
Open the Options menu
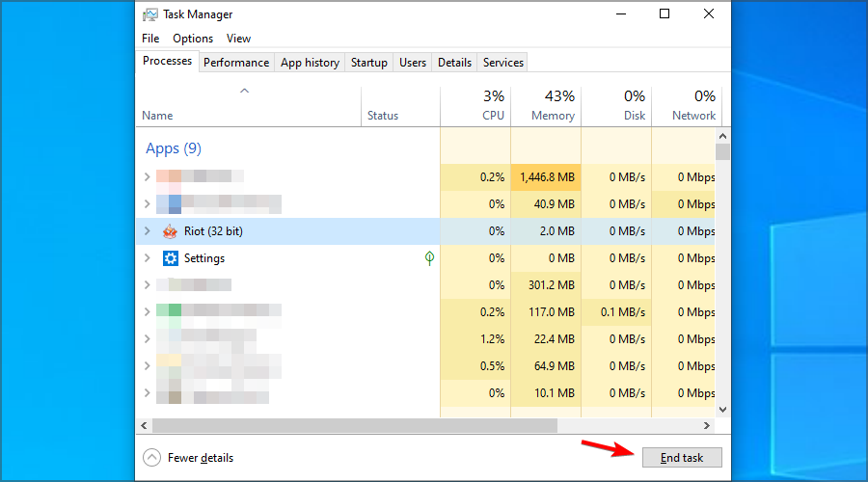[193, 39]
